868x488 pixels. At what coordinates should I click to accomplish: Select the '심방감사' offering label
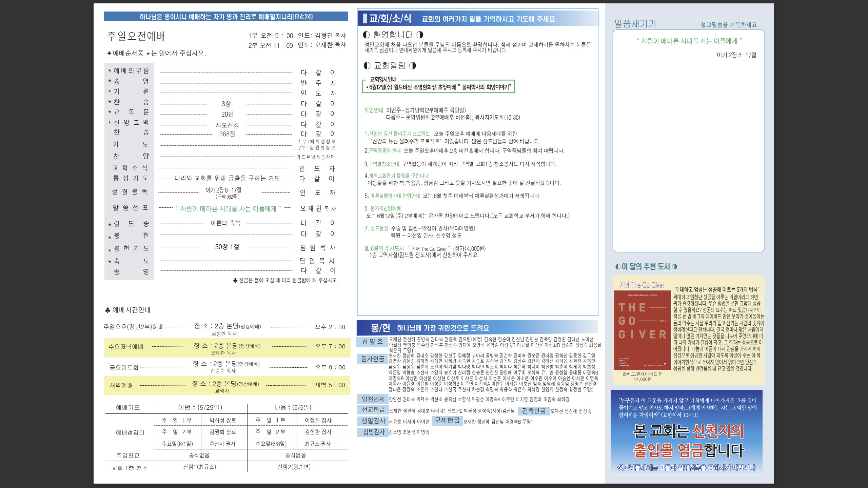click(x=373, y=432)
